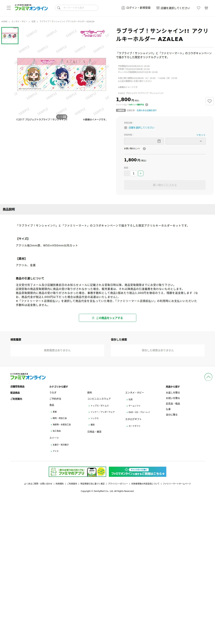Open the hamburger menu icon

coord(9,8)
